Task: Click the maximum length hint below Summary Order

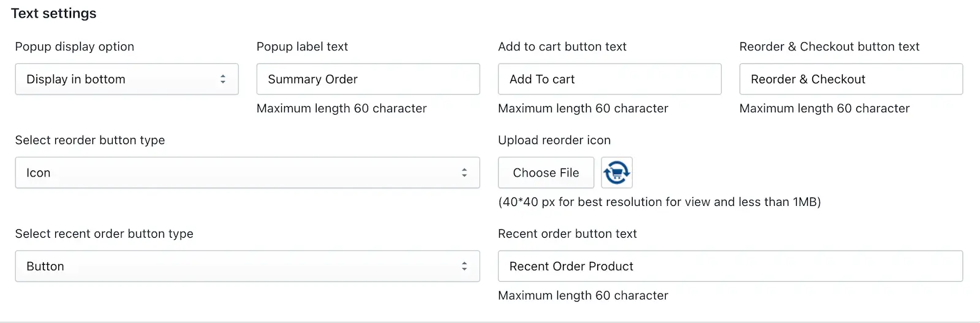Action: tap(342, 108)
